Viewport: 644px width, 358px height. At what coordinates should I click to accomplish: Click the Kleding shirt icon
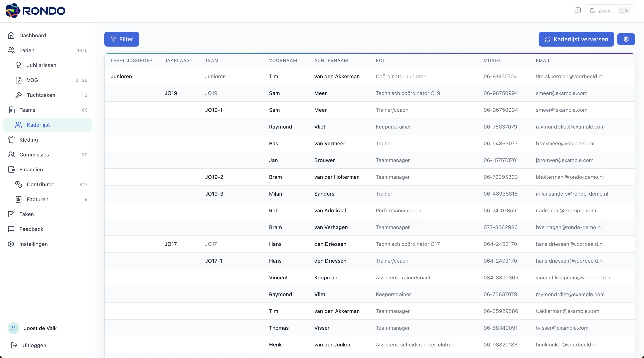(11, 140)
